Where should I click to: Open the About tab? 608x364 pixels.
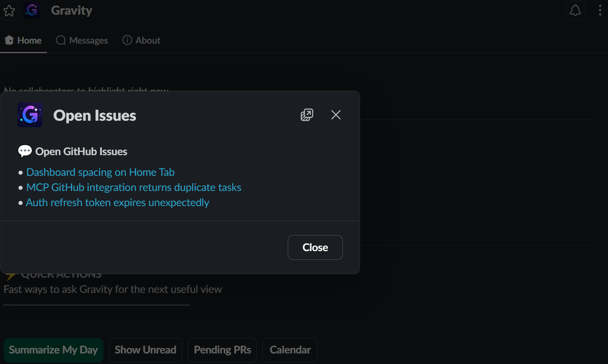coord(142,40)
